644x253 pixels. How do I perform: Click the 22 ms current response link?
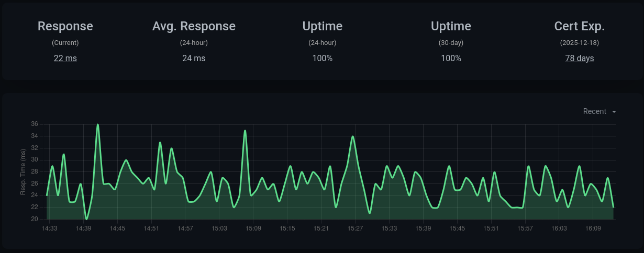(65, 58)
